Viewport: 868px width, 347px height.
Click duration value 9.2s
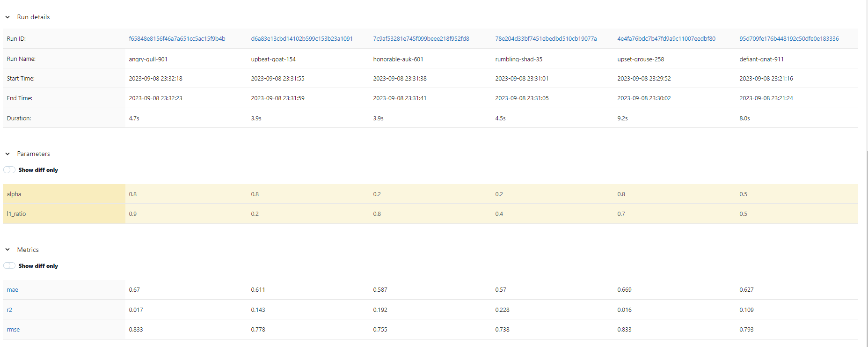[622, 118]
